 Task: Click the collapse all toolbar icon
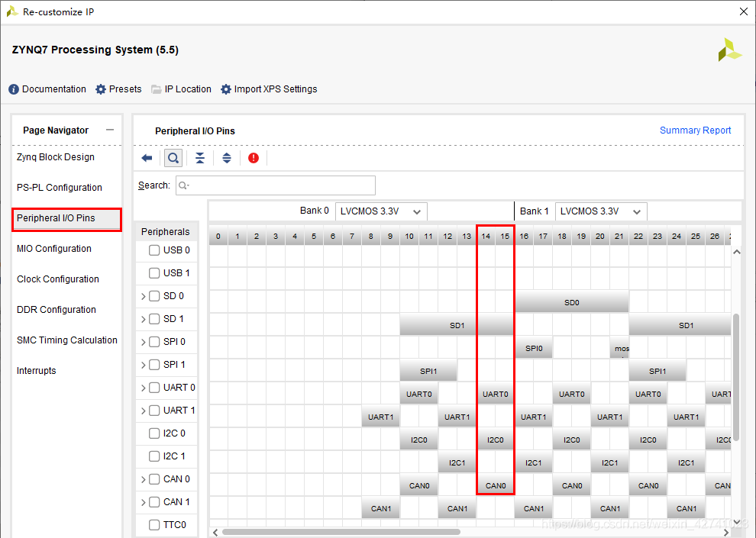(200, 158)
